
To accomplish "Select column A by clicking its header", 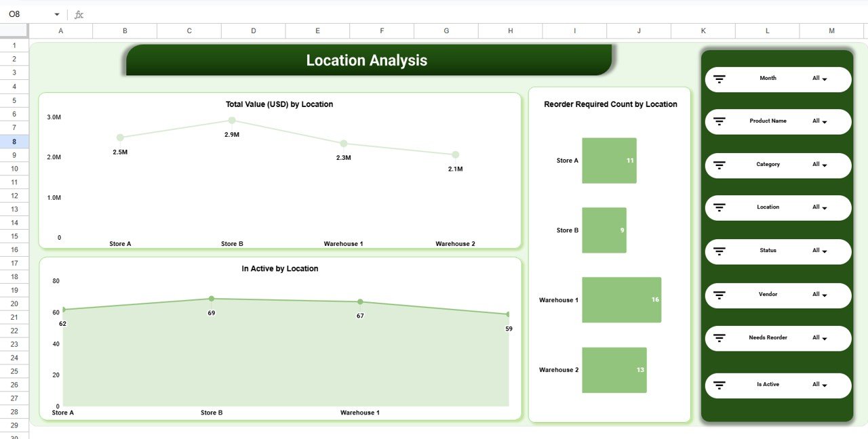I will tap(60, 30).
